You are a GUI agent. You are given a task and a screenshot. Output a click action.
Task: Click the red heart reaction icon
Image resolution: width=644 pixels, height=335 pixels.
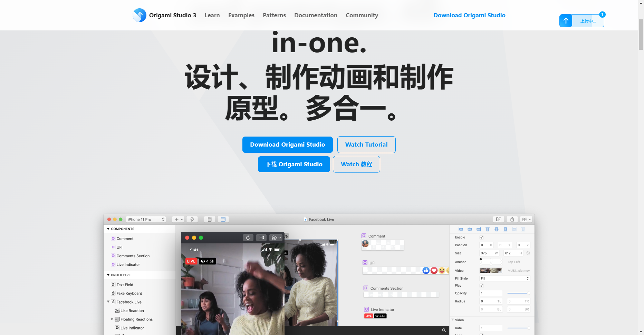434,270
